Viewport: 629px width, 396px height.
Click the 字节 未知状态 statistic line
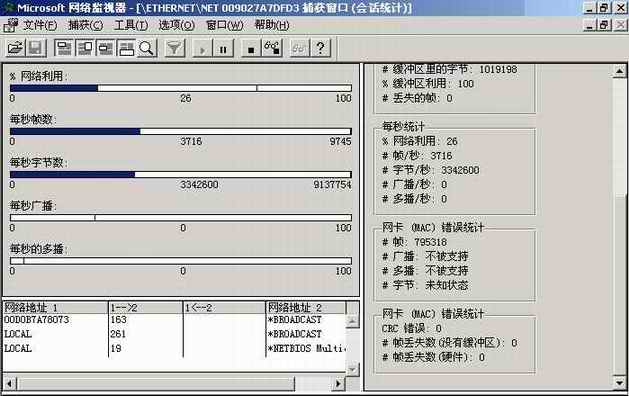pyautogui.click(x=425, y=285)
